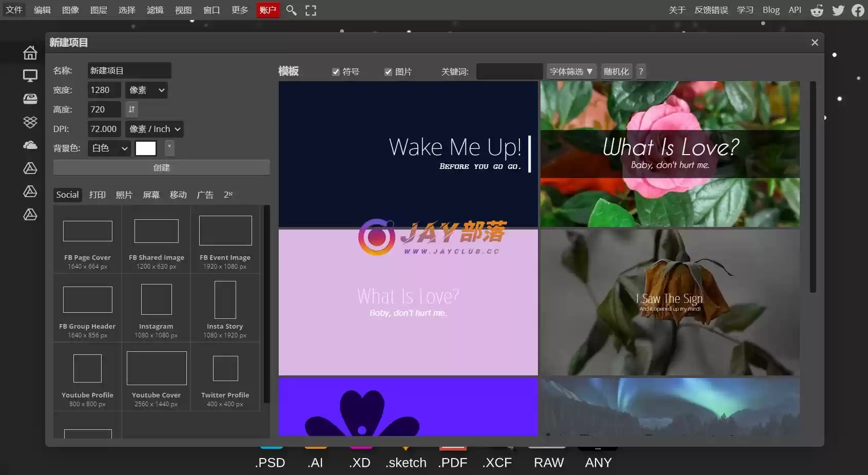Click the white background color swatch
The height and width of the screenshot is (475, 868).
(146, 148)
